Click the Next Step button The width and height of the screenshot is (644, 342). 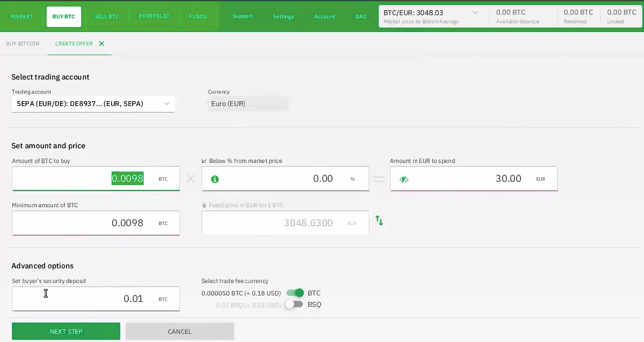tap(66, 331)
